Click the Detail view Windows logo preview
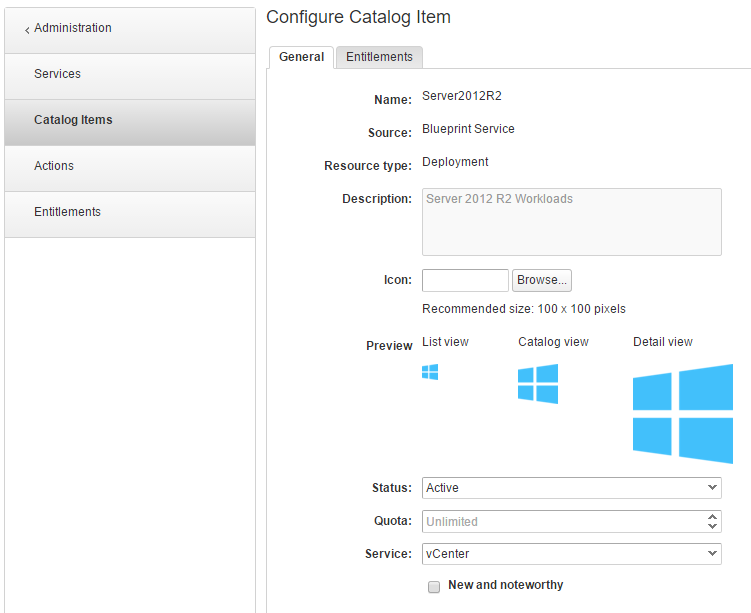 pyautogui.click(x=683, y=413)
